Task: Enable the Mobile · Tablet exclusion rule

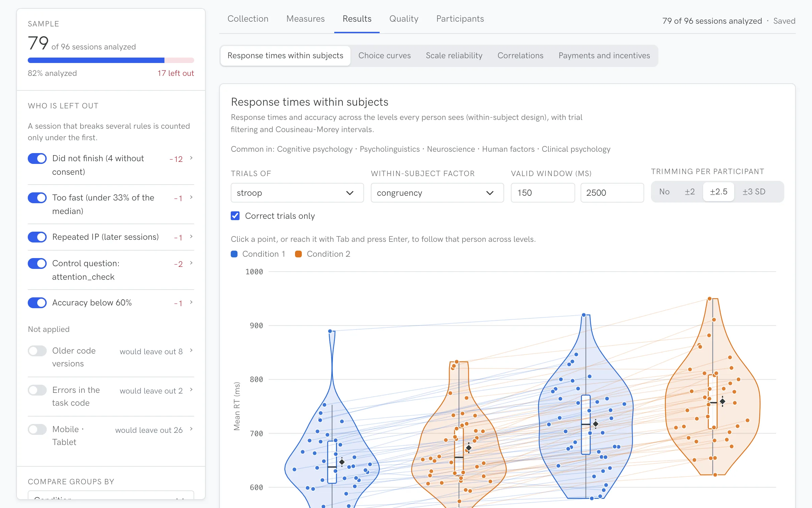Action: point(37,429)
